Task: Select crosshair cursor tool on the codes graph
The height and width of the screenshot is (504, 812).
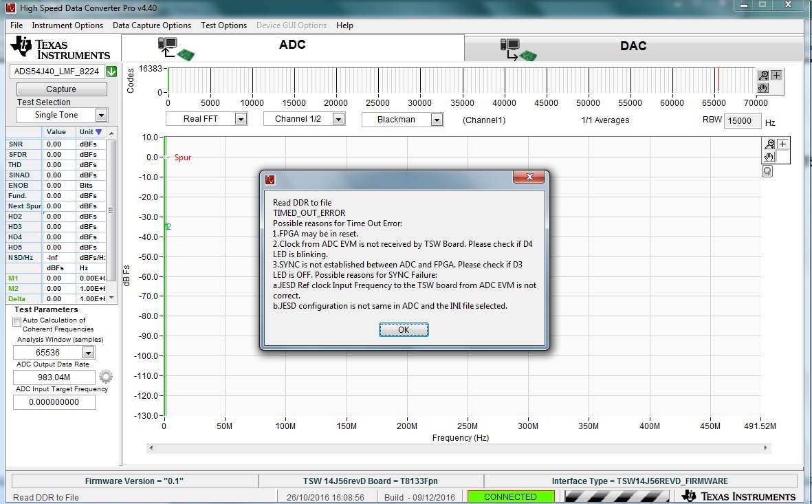Action: (776, 76)
